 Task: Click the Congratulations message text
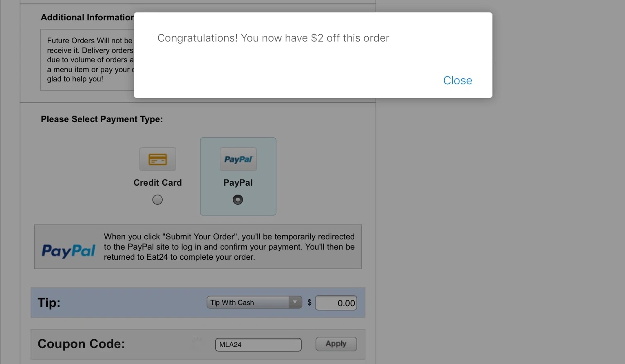tap(273, 38)
